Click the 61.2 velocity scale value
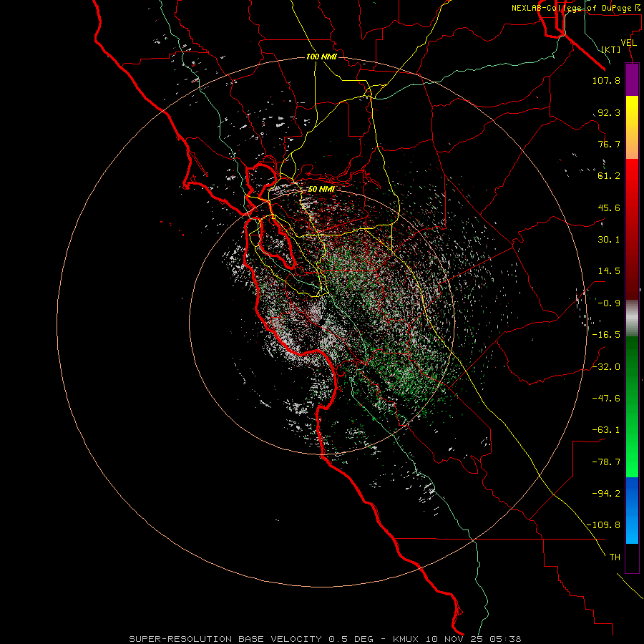Screen dimensions: 644x644 (609, 176)
